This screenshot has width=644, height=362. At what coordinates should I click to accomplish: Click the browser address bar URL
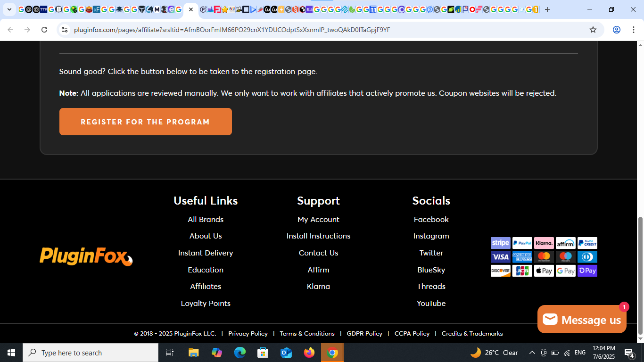[232, 30]
